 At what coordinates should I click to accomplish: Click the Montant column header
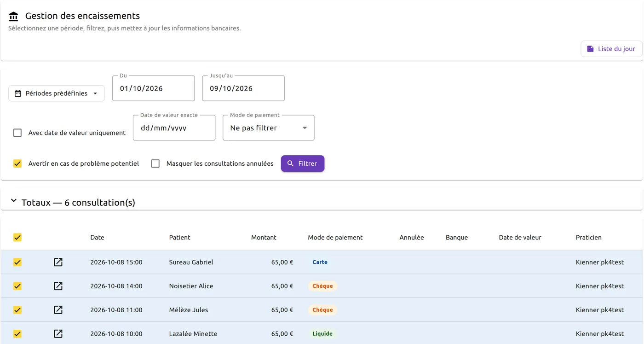pyautogui.click(x=264, y=238)
